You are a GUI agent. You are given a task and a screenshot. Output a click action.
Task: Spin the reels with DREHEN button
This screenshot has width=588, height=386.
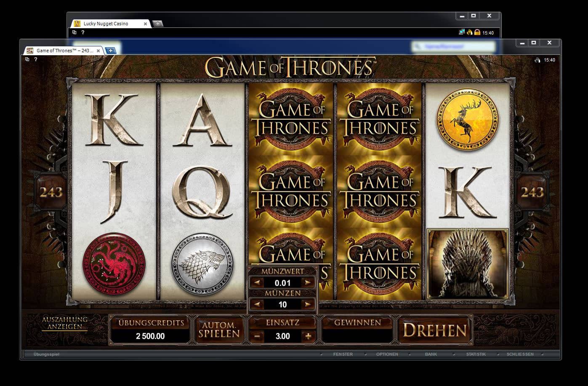coord(435,330)
